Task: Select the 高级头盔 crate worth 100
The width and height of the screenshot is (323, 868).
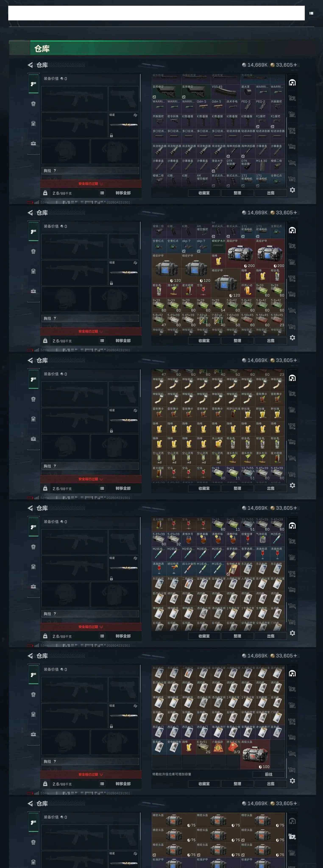Action: [x=255, y=754]
